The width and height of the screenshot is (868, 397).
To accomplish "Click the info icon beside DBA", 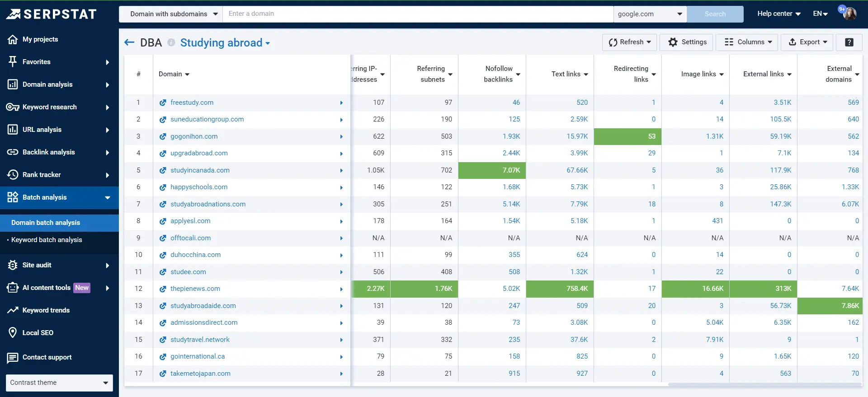I will coord(171,42).
